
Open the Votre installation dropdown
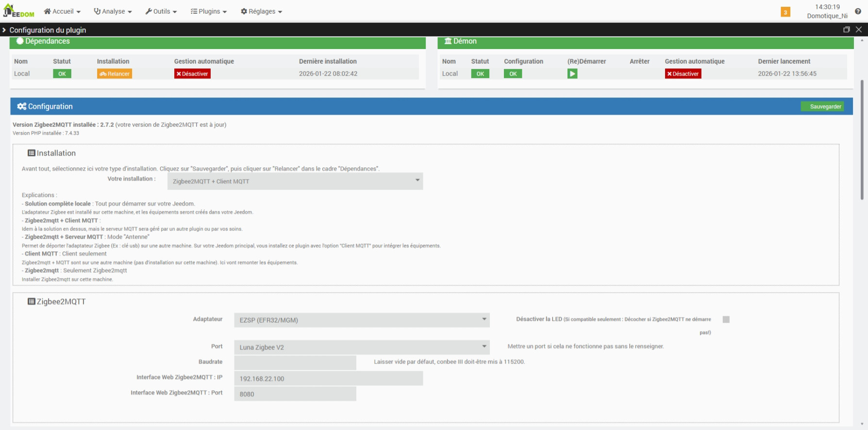pyautogui.click(x=295, y=181)
